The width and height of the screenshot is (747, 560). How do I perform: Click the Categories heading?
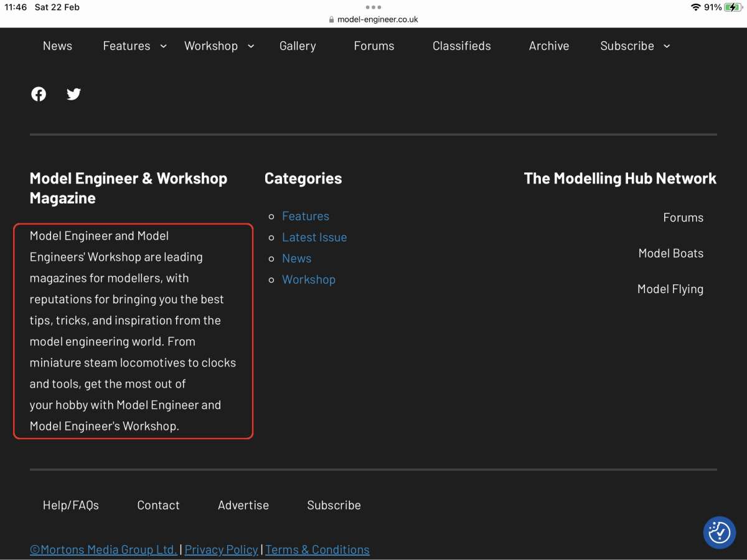[x=303, y=179]
